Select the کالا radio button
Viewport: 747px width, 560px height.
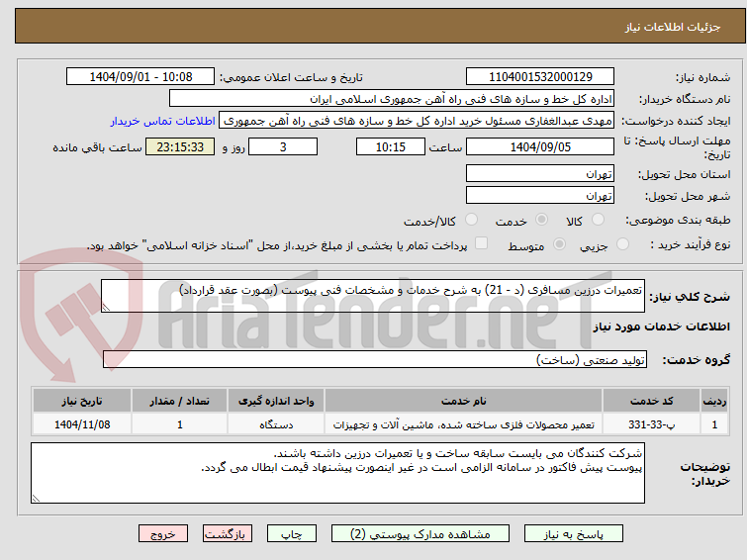click(x=598, y=220)
